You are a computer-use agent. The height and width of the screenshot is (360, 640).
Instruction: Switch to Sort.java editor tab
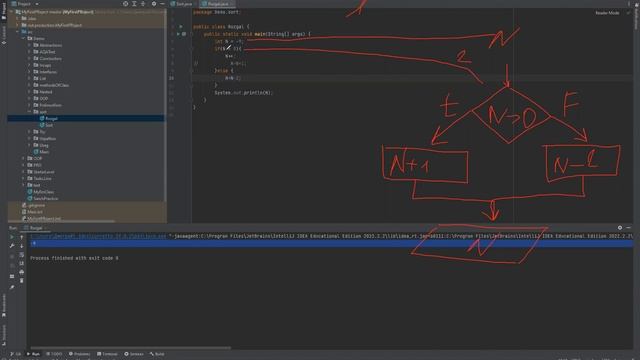182,4
